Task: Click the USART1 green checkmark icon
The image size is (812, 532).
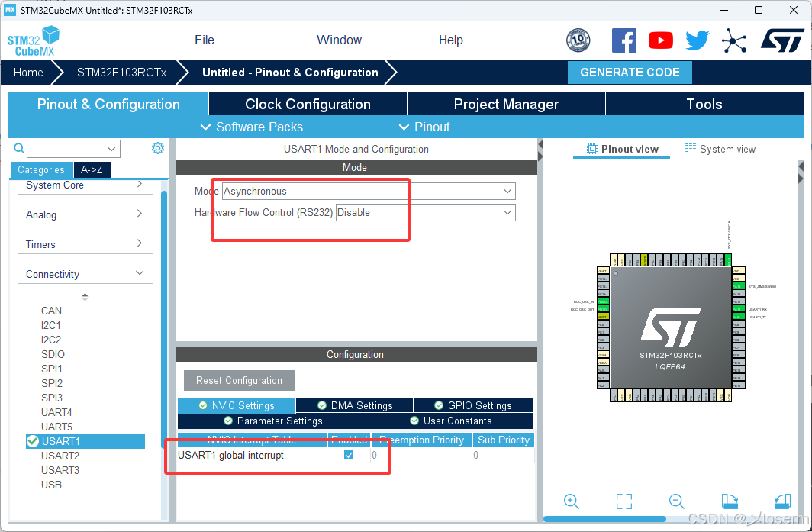Action: click(x=33, y=441)
